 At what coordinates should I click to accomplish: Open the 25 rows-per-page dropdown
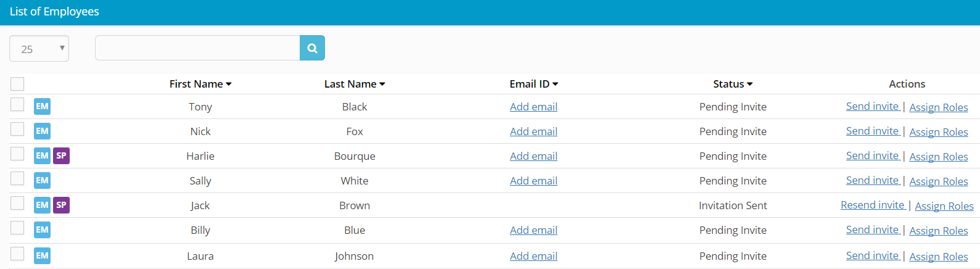(39, 49)
